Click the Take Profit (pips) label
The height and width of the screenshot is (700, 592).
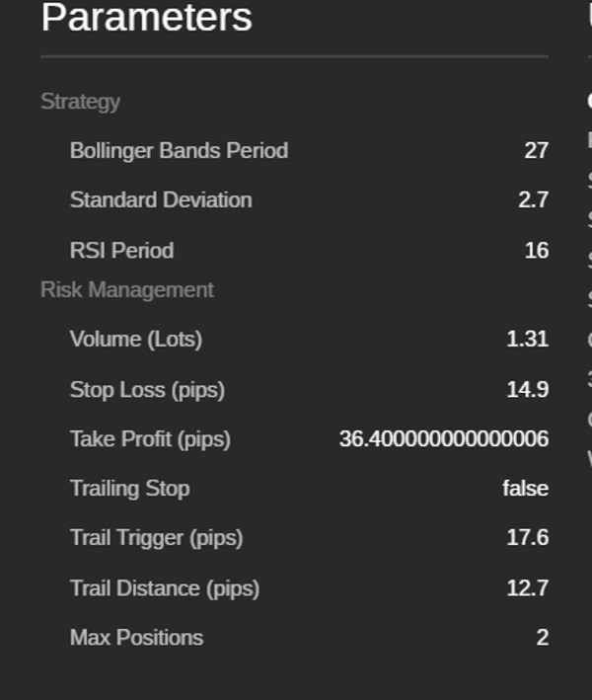click(x=150, y=439)
